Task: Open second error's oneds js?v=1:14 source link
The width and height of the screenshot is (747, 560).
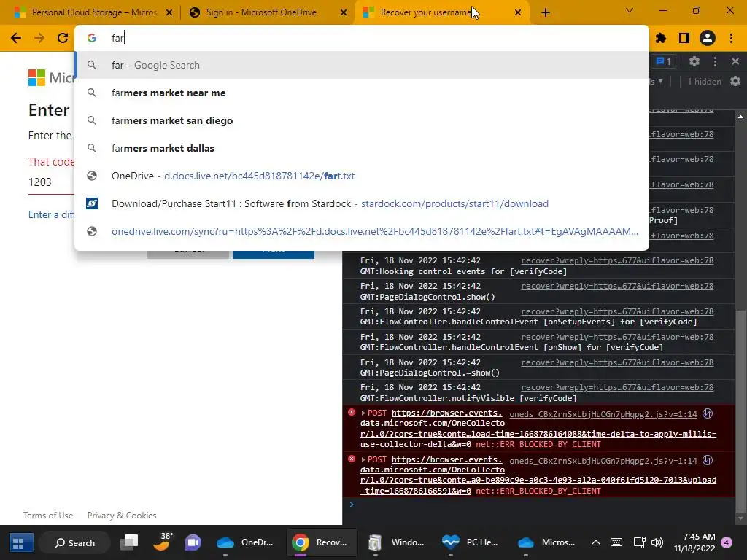Action: 603,461
